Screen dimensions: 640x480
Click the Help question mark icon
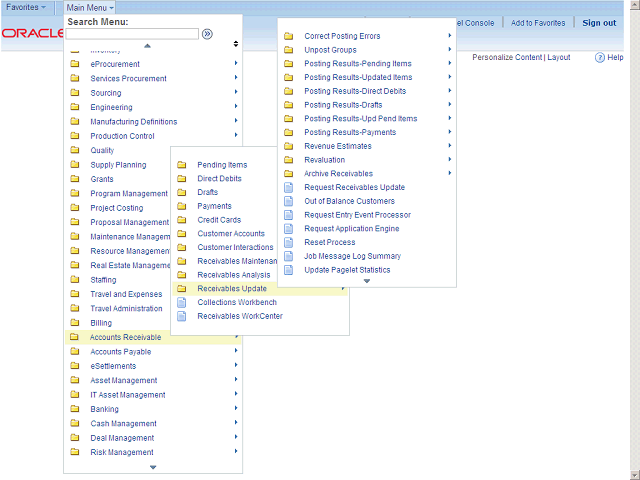pos(600,58)
